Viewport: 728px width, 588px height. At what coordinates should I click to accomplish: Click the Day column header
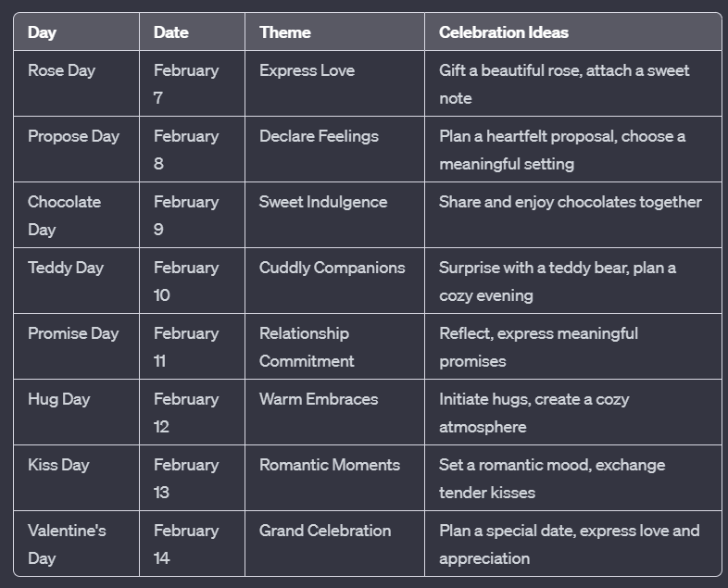pos(77,31)
